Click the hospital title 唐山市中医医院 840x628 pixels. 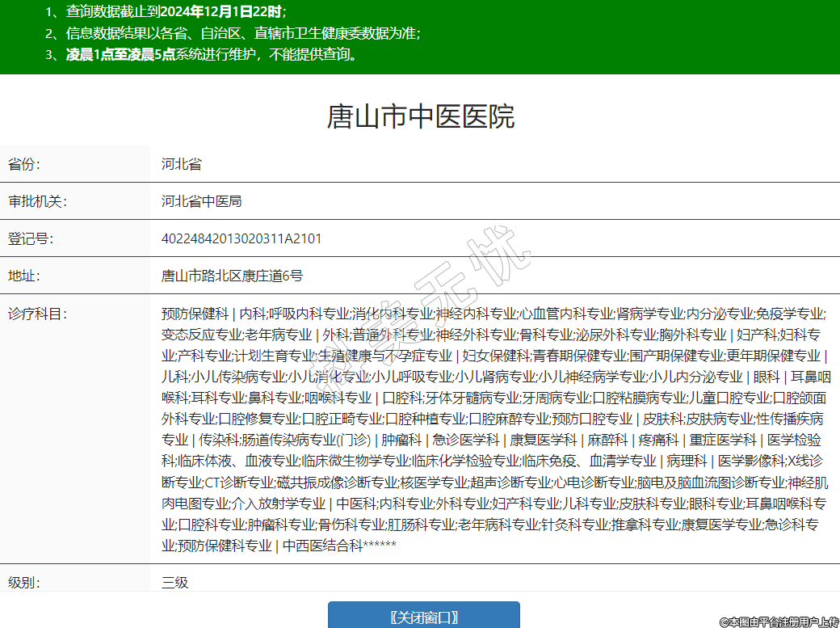pyautogui.click(x=420, y=116)
